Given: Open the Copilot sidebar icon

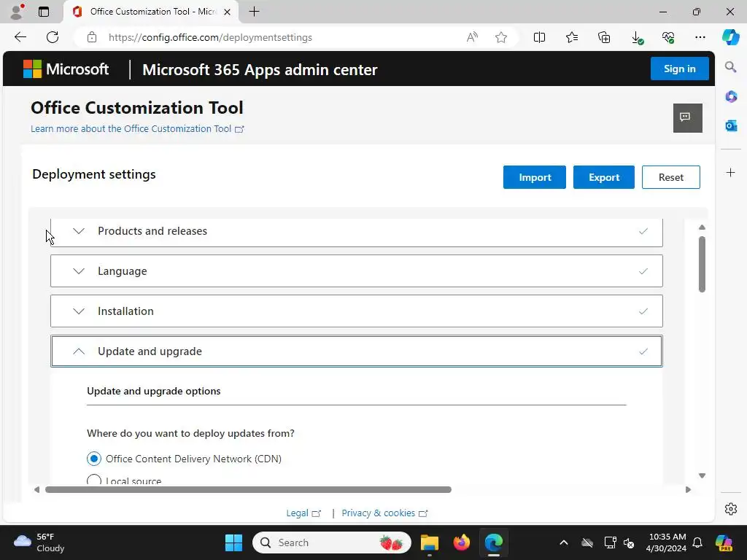Looking at the screenshot, I should 730,37.
